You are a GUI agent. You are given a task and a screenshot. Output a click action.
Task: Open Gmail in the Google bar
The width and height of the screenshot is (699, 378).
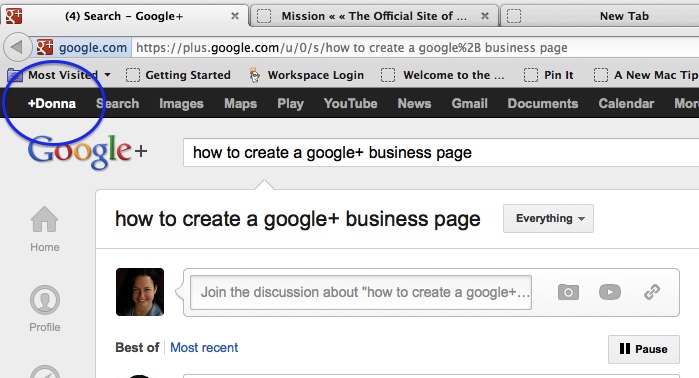(x=469, y=103)
